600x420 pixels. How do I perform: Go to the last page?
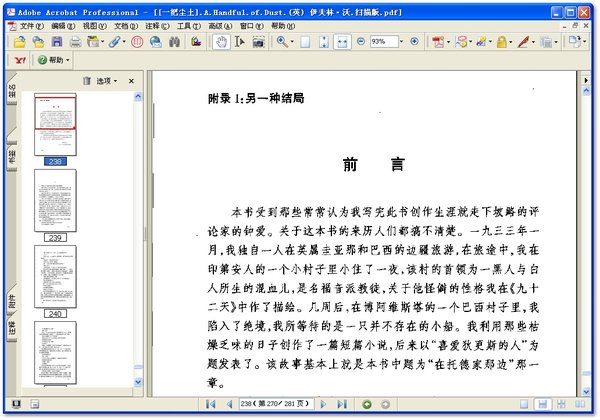coord(342,404)
